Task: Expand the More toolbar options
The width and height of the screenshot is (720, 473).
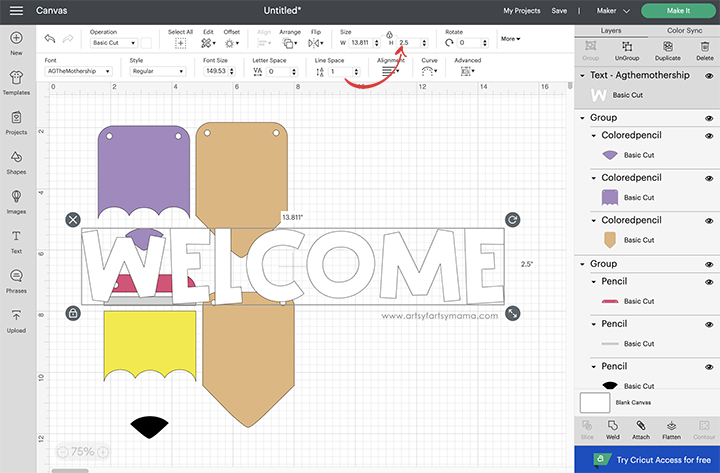Action: tap(510, 39)
